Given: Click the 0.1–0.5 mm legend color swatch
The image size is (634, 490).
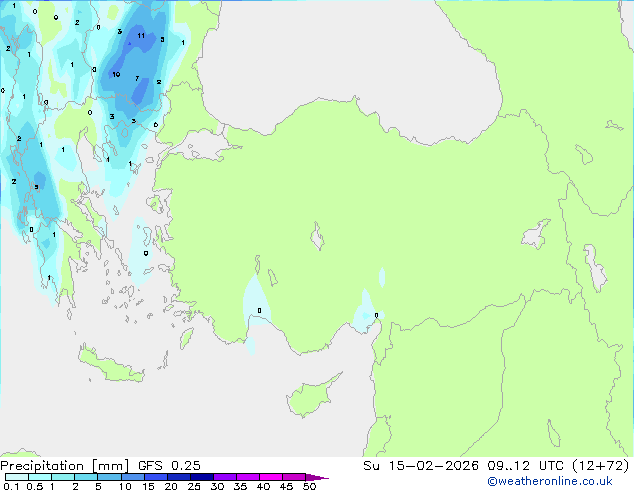Looking at the screenshot, I should tap(17, 477).
